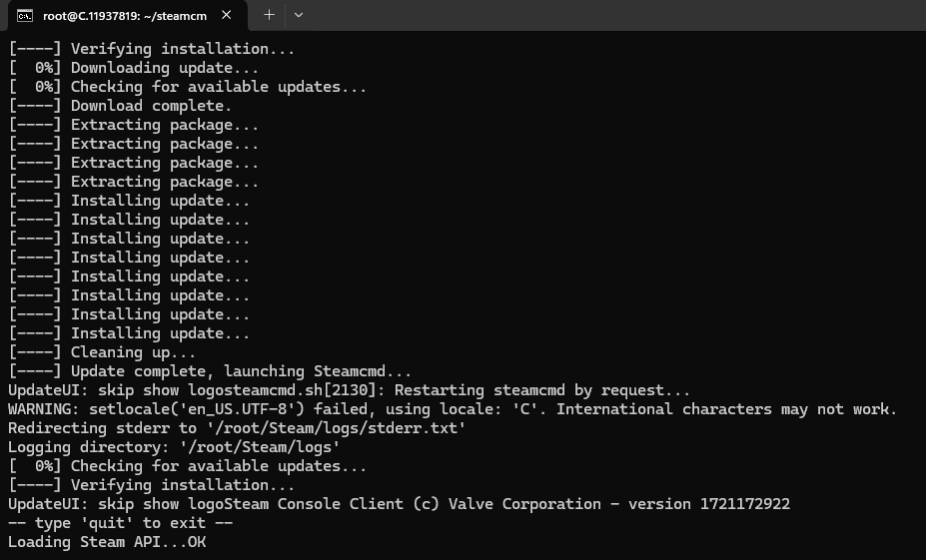Click the WARNING setlocale failed line
926x560 pixels.
pos(453,409)
